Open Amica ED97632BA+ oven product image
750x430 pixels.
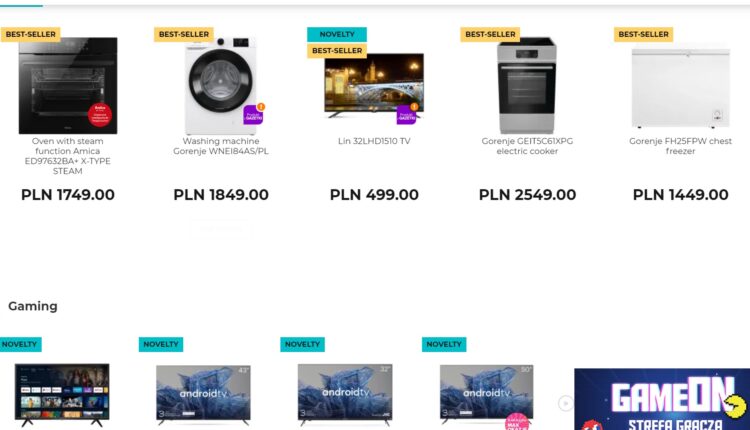[x=68, y=86]
